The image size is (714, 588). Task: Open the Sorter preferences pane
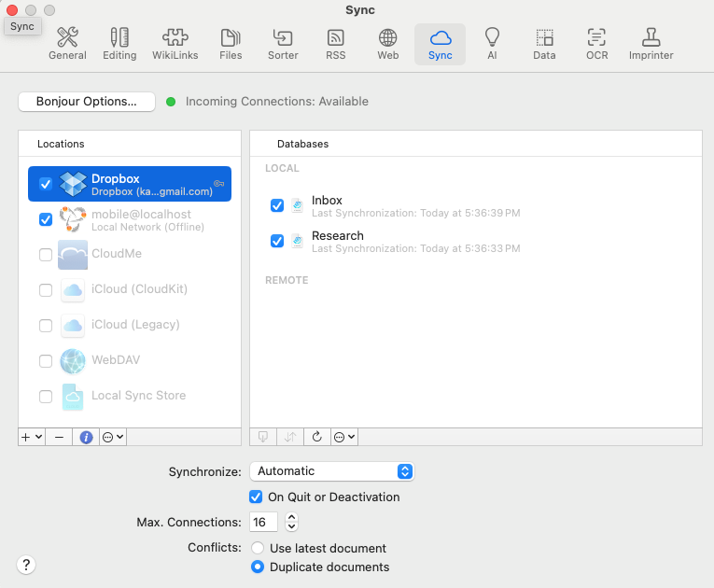point(283,44)
